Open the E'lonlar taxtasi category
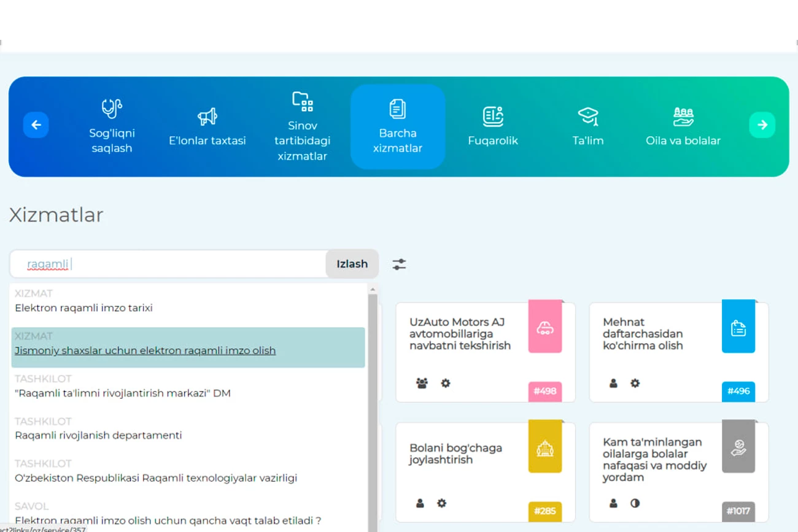 207,126
